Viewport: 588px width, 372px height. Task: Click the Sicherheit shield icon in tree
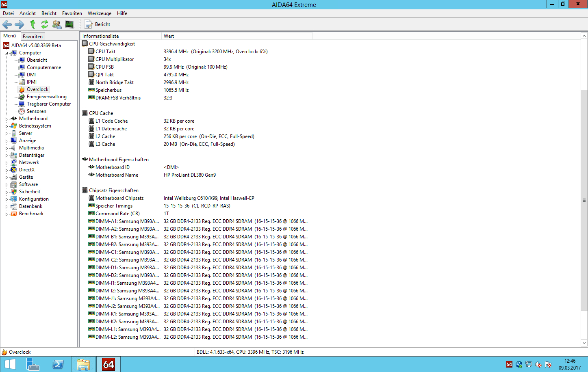pyautogui.click(x=14, y=192)
